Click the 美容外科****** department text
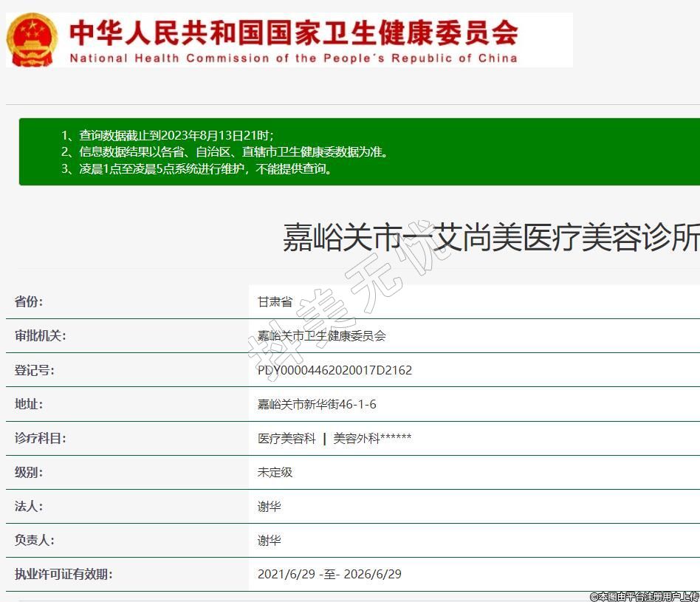The width and height of the screenshot is (700, 602). point(372,438)
